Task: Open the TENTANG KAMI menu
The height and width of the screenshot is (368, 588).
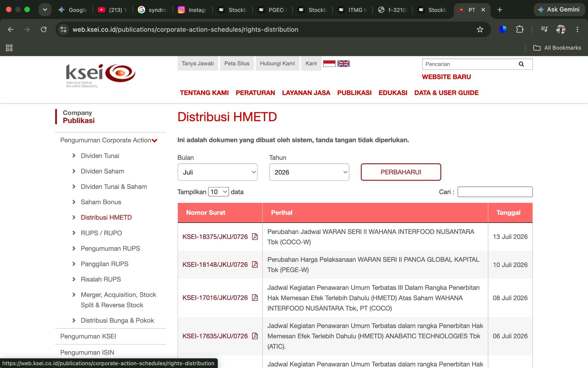Action: pyautogui.click(x=204, y=93)
